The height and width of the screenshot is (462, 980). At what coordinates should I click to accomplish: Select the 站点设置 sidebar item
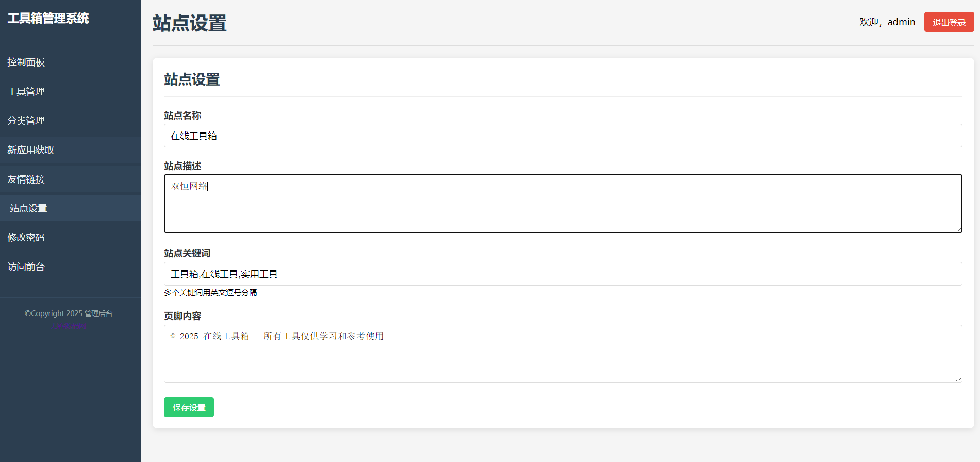(x=28, y=208)
